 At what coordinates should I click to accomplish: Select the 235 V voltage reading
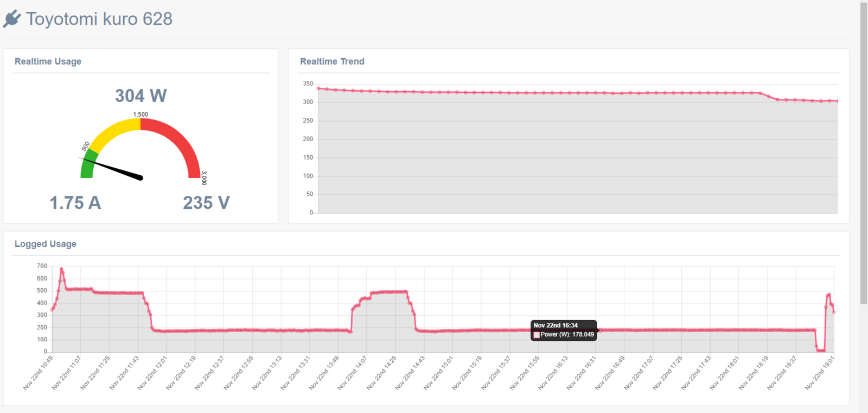[206, 202]
